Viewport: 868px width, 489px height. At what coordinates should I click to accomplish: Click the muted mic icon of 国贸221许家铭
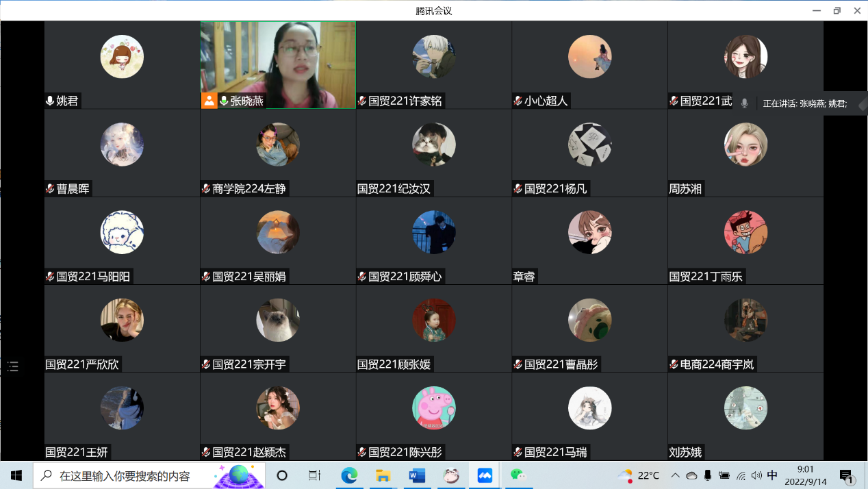point(361,101)
